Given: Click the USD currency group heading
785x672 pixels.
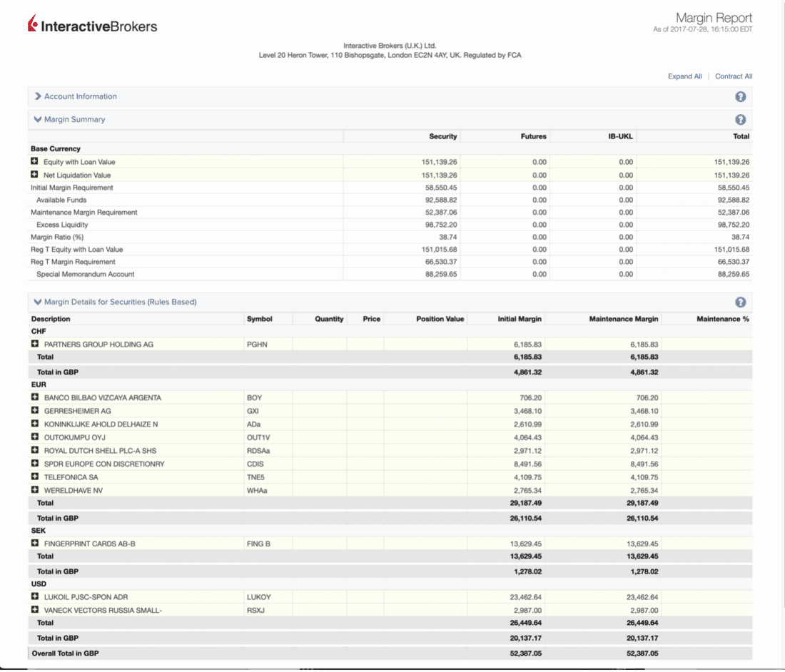Looking at the screenshot, I should click(x=39, y=584).
